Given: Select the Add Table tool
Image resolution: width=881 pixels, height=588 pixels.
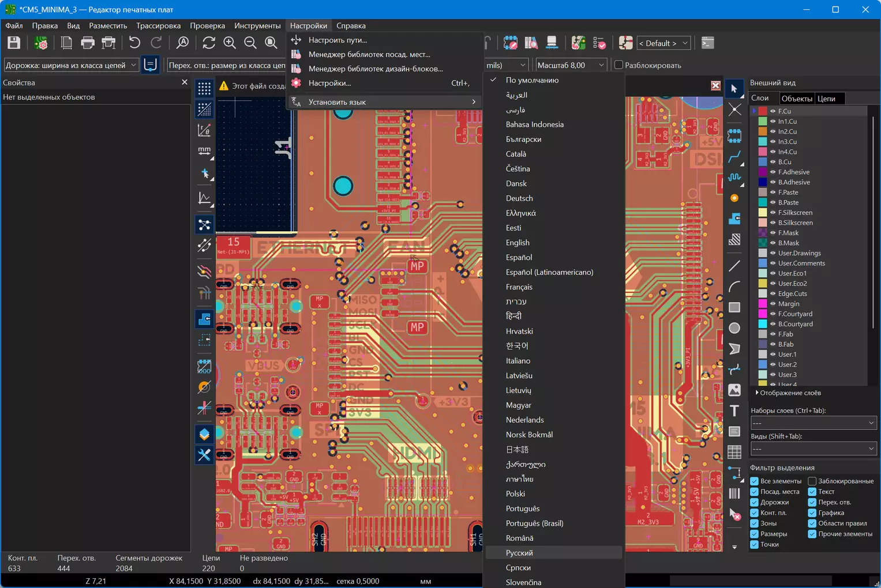Looking at the screenshot, I should click(734, 452).
